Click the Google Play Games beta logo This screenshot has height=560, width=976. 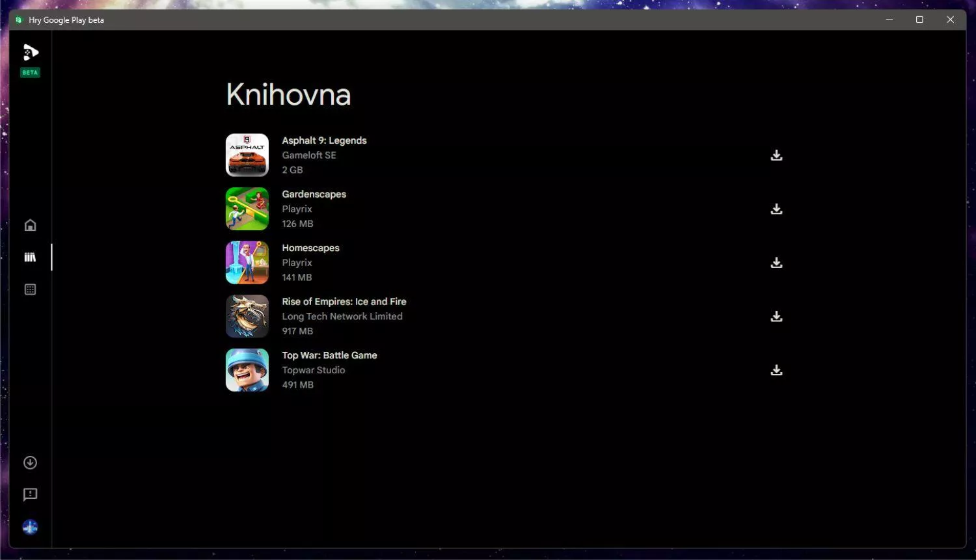coord(31,53)
